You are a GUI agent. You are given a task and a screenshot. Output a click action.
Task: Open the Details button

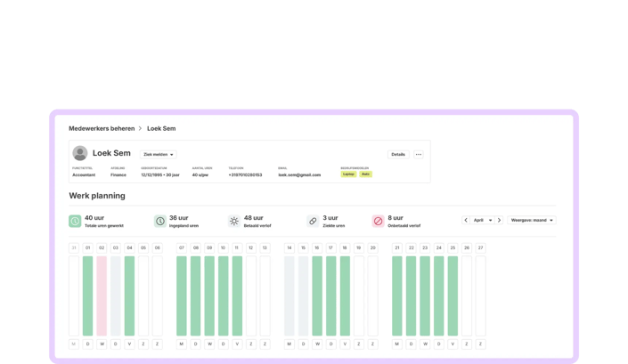(x=398, y=154)
